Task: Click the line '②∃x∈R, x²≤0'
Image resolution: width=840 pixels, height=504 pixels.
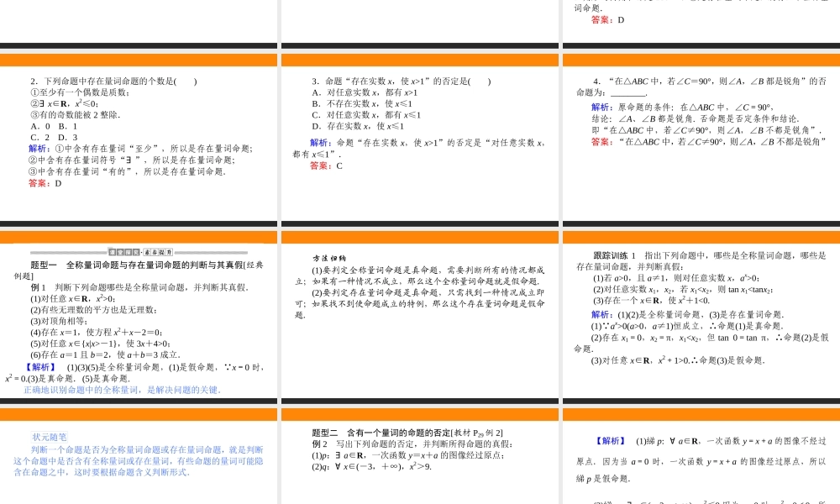Action: (x=65, y=104)
